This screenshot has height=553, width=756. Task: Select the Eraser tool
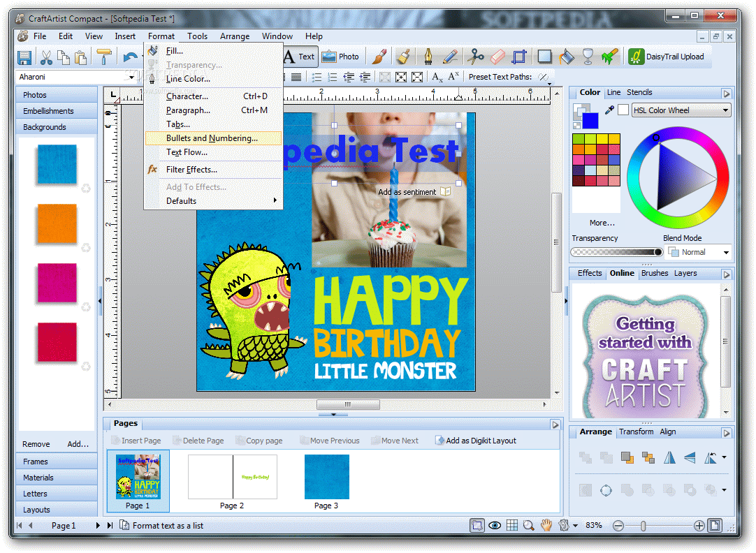point(497,57)
